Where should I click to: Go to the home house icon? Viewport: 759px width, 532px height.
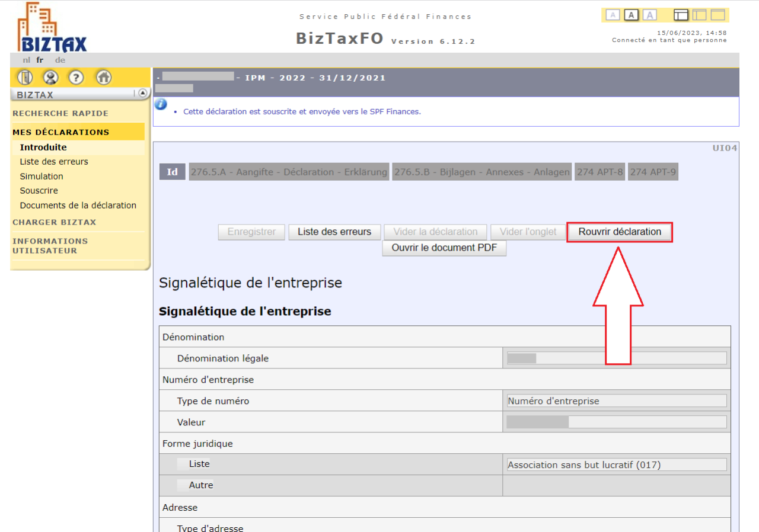(x=104, y=77)
